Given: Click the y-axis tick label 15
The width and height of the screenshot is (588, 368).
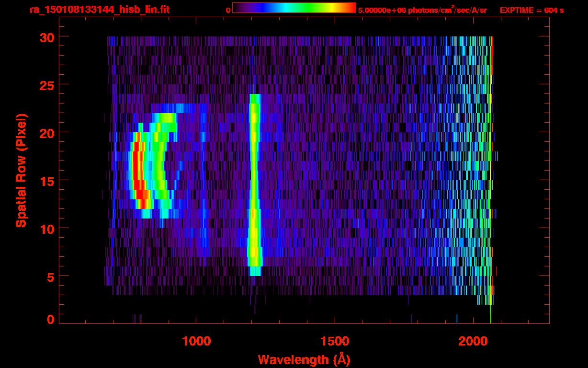Looking at the screenshot, I should [46, 181].
